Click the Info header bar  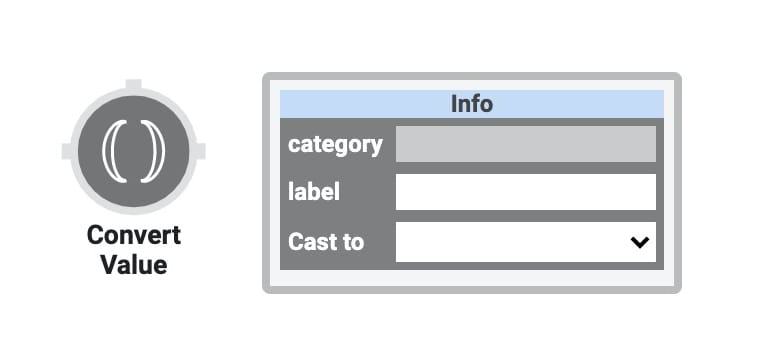[472, 104]
